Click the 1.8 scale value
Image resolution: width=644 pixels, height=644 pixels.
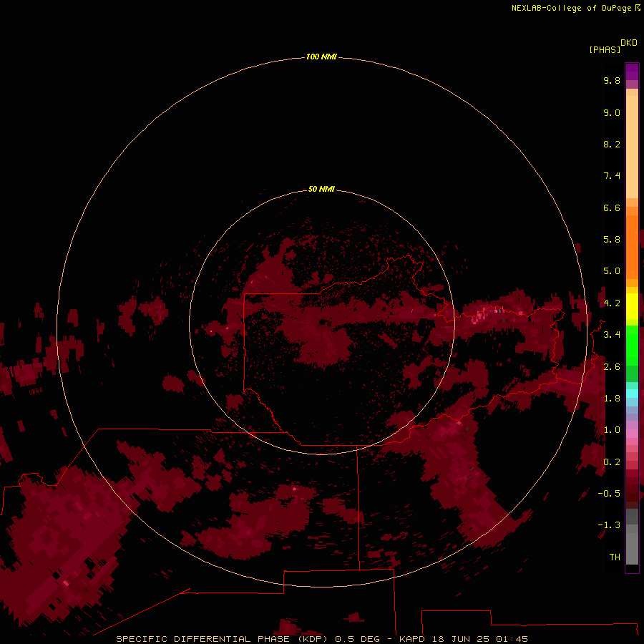612,399
